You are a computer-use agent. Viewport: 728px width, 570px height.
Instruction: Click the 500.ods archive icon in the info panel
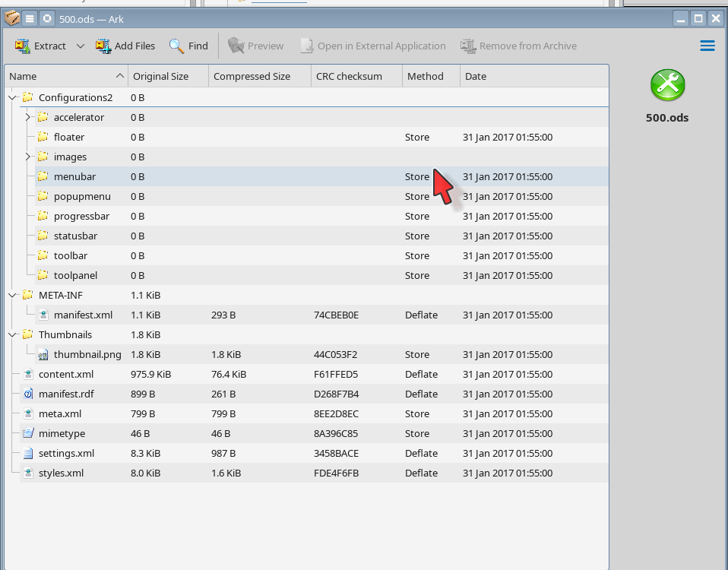(667, 85)
